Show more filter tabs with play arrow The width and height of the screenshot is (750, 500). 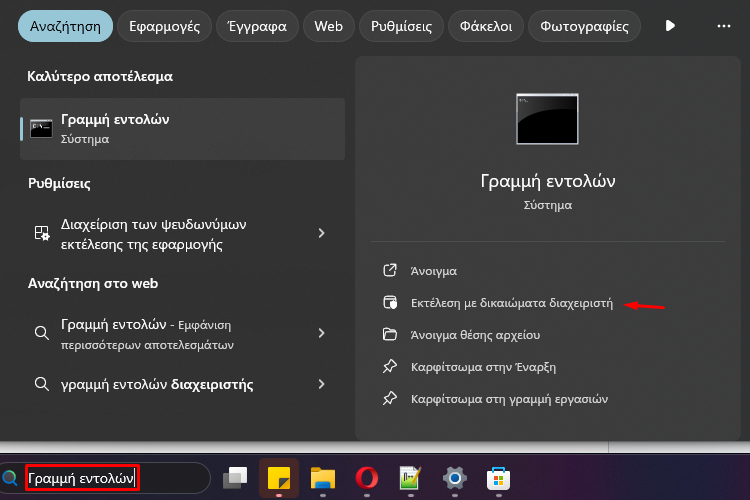click(670, 26)
